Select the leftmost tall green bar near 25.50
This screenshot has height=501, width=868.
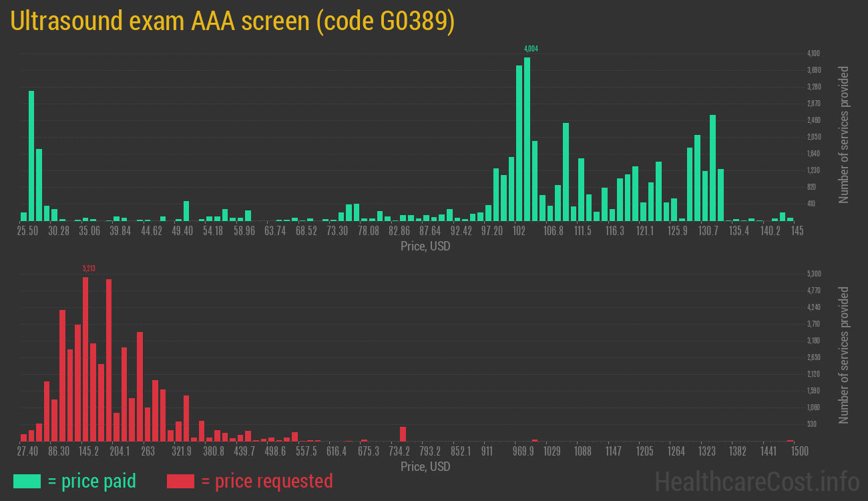pos(30,154)
